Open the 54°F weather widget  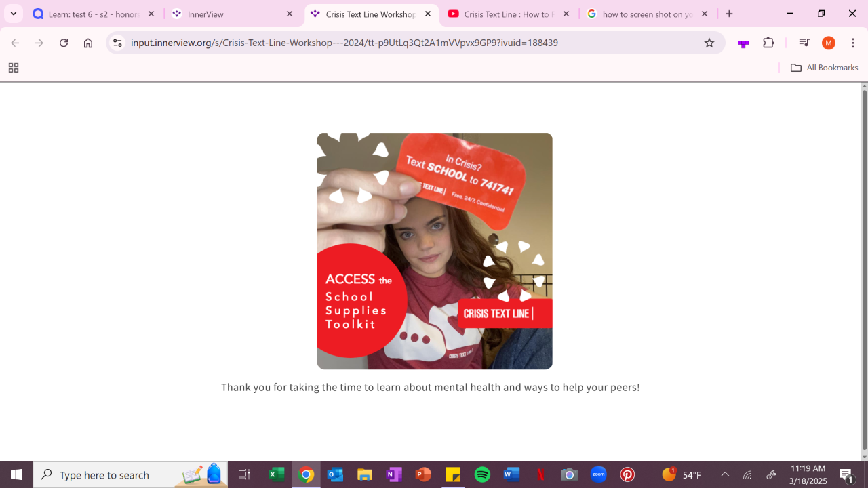click(x=682, y=474)
